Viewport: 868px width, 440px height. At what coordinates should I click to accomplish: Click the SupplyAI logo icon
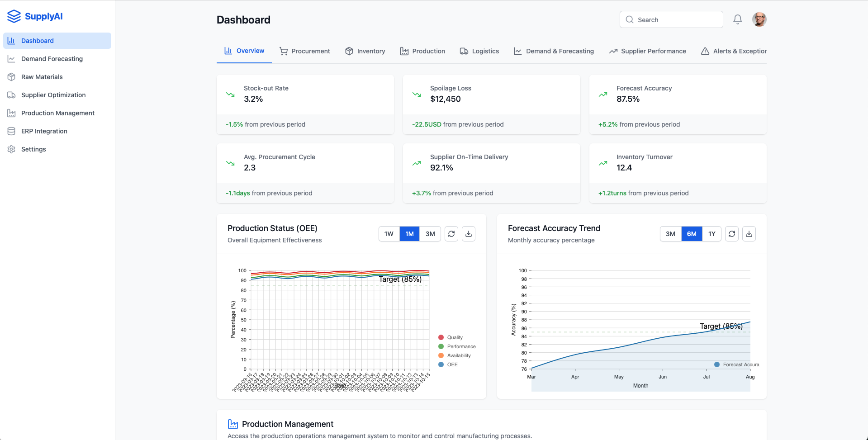tap(14, 16)
